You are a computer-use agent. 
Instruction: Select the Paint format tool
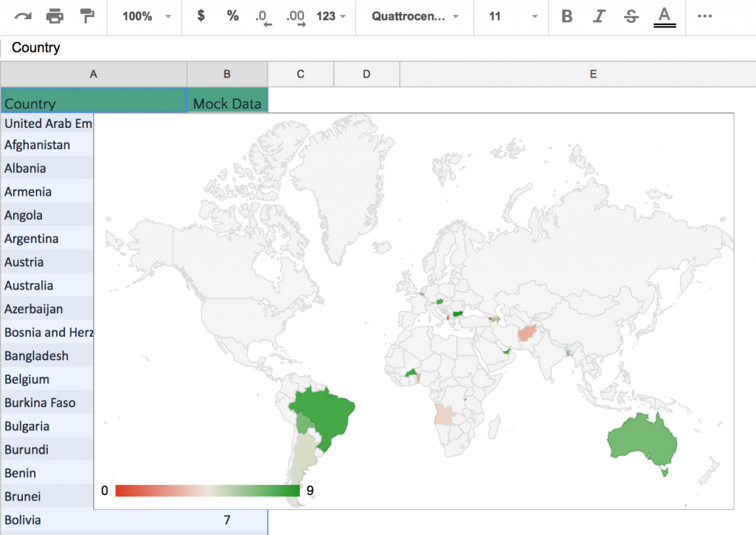coord(86,16)
